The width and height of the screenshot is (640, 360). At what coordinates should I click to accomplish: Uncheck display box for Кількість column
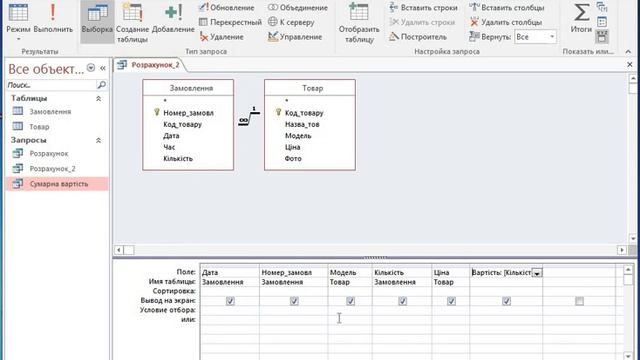(402, 301)
